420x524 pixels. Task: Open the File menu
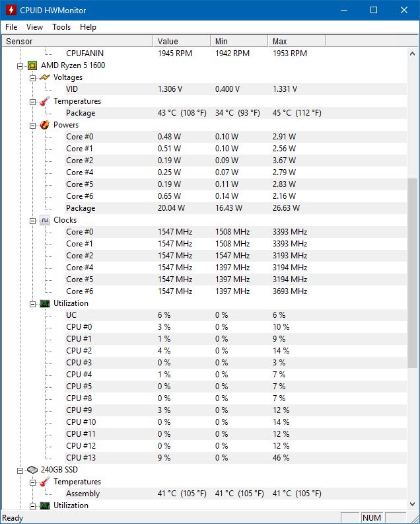[x=11, y=27]
